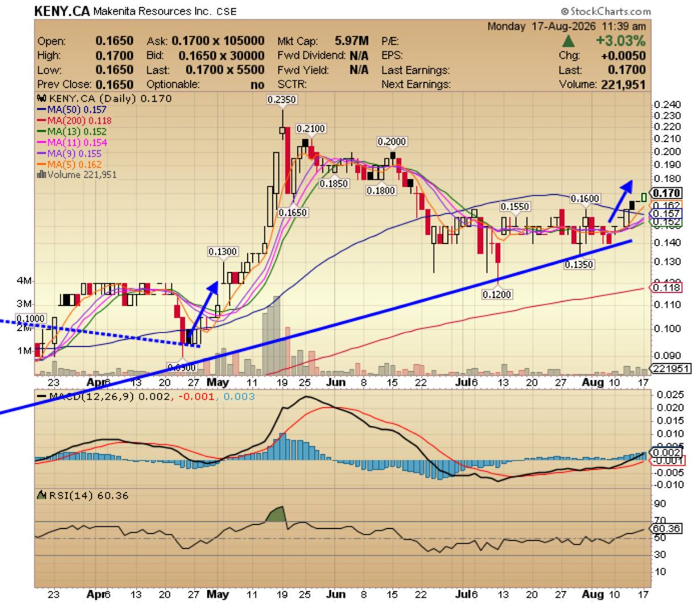Screen dimensions: 700x603
Task: Click the 0.2000 price label on the chart
Action: [x=392, y=142]
